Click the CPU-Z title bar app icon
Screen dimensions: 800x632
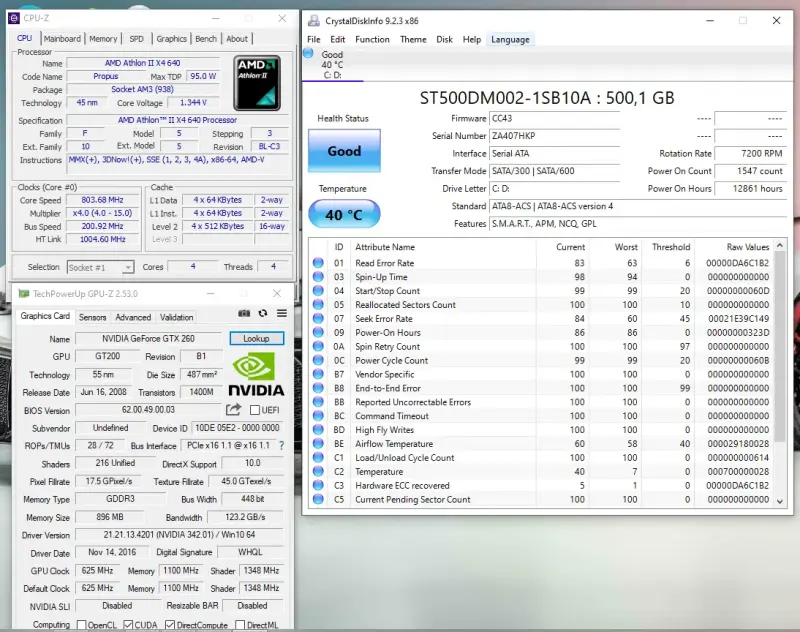(x=14, y=18)
